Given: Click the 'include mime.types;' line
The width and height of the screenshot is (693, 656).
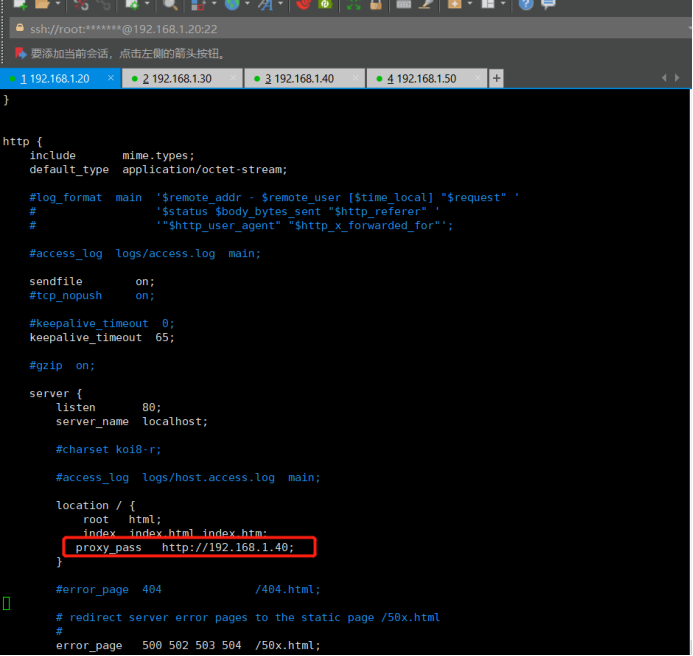Looking at the screenshot, I should coord(112,155).
